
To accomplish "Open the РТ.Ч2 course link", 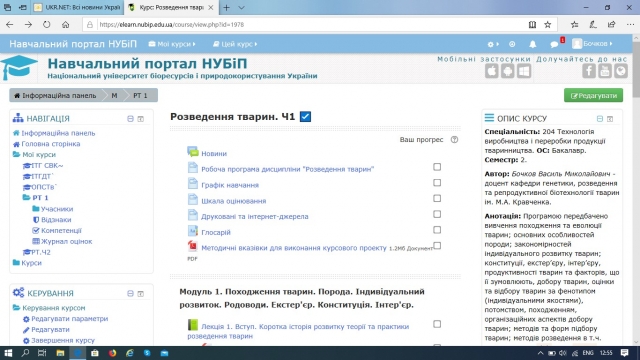I will coord(41,252).
